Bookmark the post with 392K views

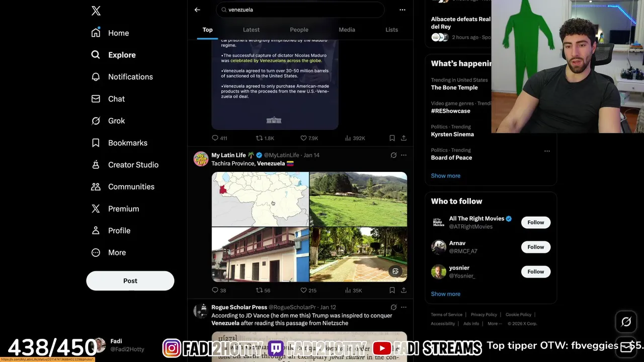pos(392,138)
